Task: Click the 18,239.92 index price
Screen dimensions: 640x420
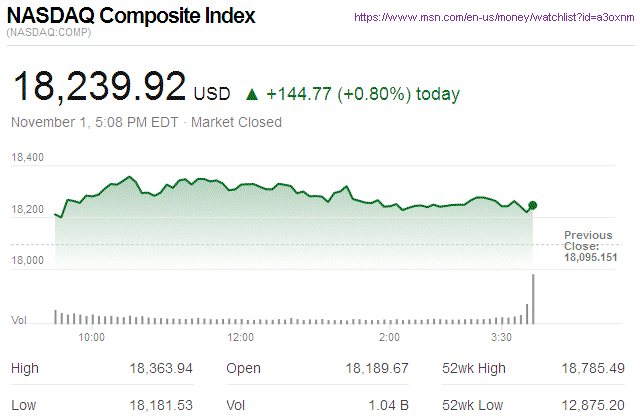Action: coord(98,87)
